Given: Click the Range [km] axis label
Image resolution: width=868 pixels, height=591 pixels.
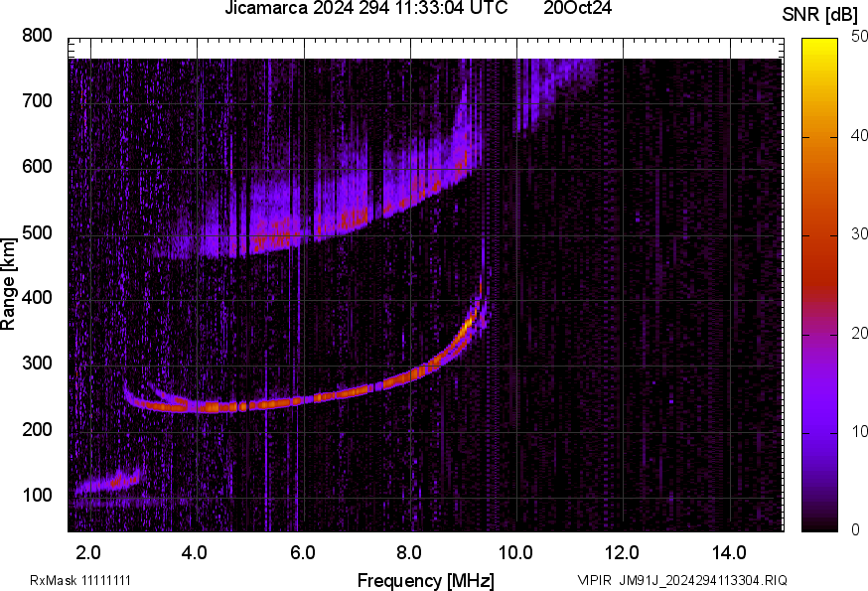Looking at the screenshot, I should click(9, 284).
